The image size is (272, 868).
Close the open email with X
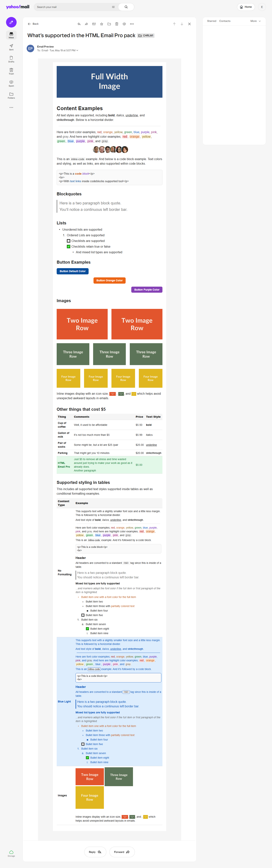189,24
